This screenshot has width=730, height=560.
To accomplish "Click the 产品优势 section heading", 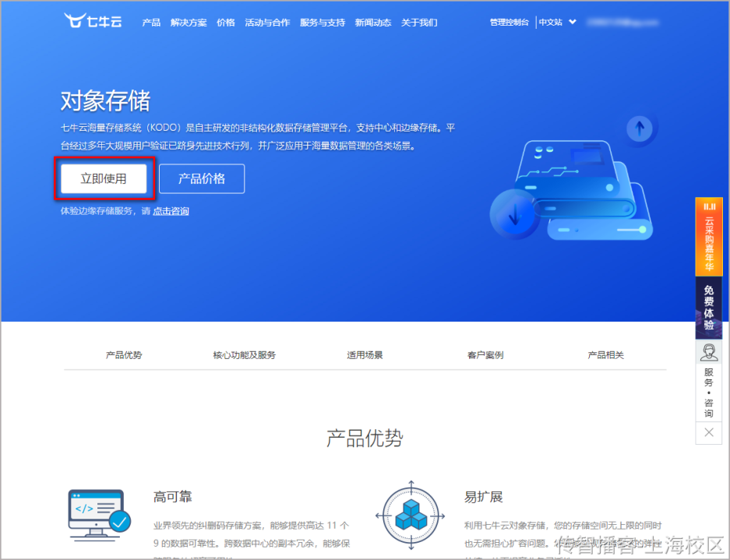I will pyautogui.click(x=365, y=438).
